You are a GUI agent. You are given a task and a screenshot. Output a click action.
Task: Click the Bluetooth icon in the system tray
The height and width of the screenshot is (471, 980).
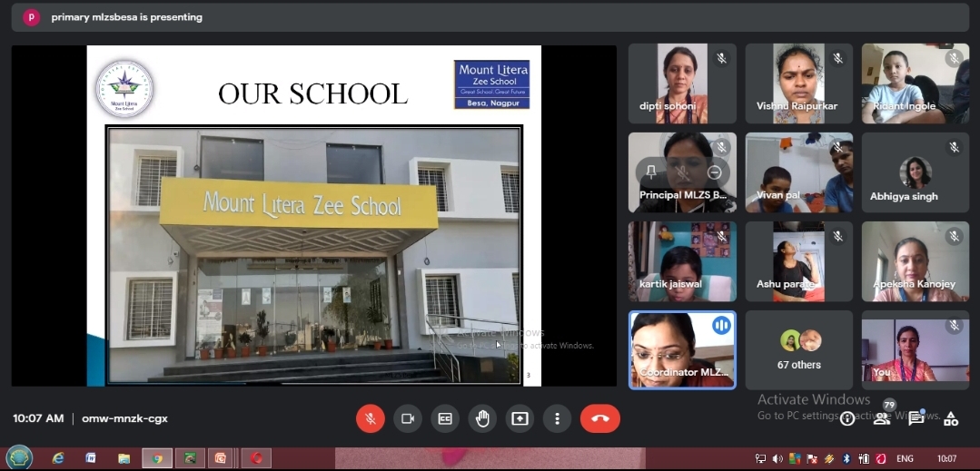[x=846, y=458]
